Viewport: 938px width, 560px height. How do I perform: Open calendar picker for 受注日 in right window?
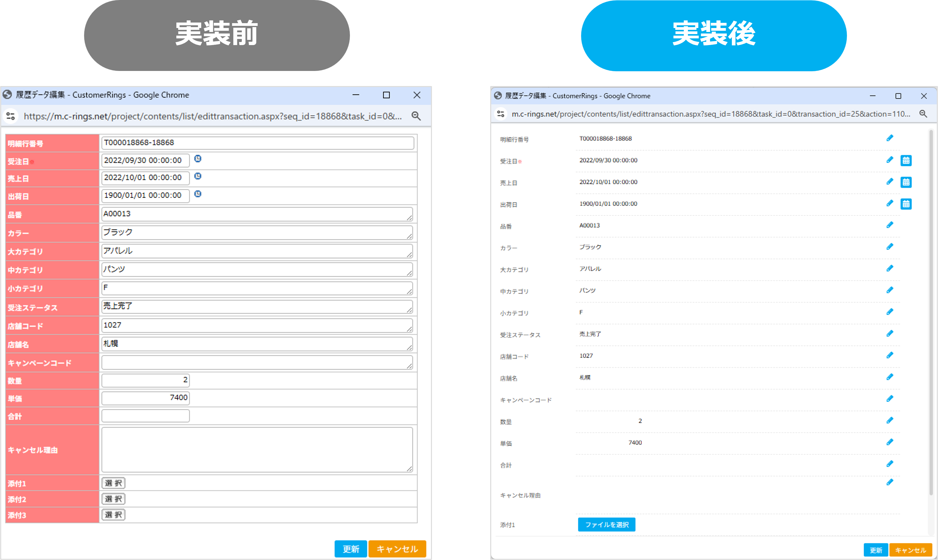click(x=905, y=160)
